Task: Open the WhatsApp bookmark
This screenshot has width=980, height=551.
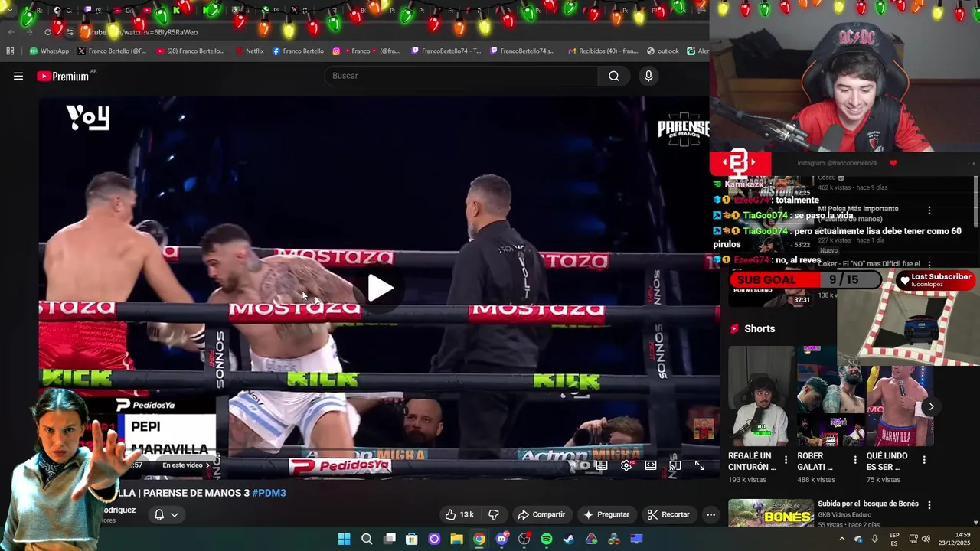Action: point(49,51)
